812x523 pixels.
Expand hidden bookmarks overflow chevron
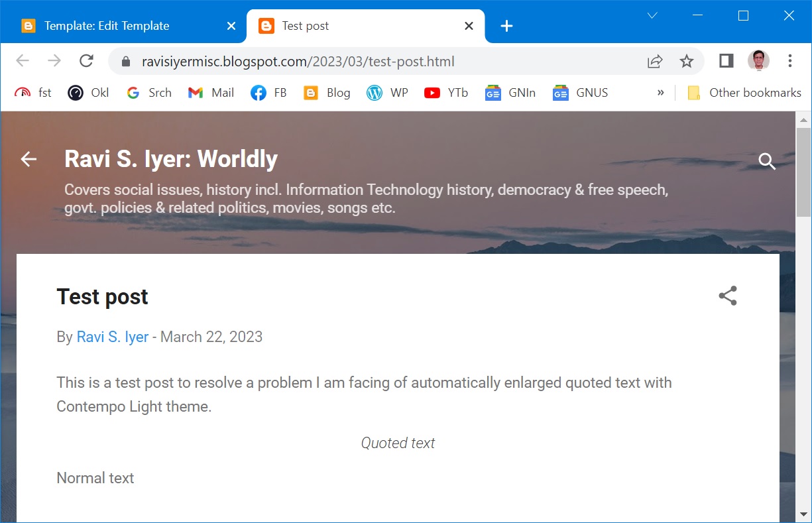point(660,93)
